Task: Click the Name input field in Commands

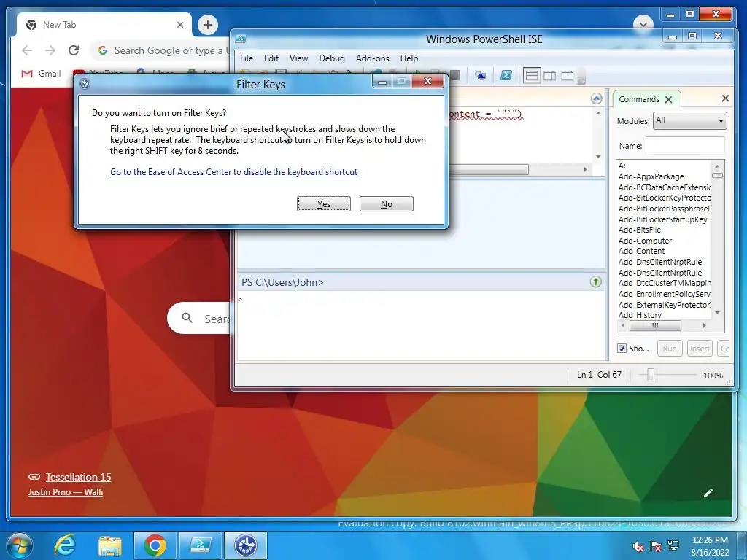Action: pyautogui.click(x=684, y=146)
